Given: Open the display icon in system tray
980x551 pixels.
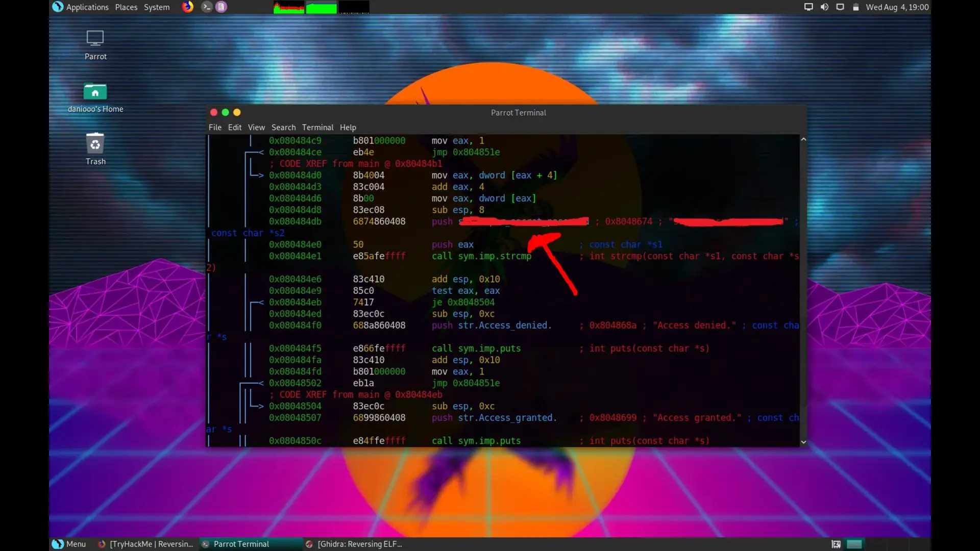Looking at the screenshot, I should 808,7.
